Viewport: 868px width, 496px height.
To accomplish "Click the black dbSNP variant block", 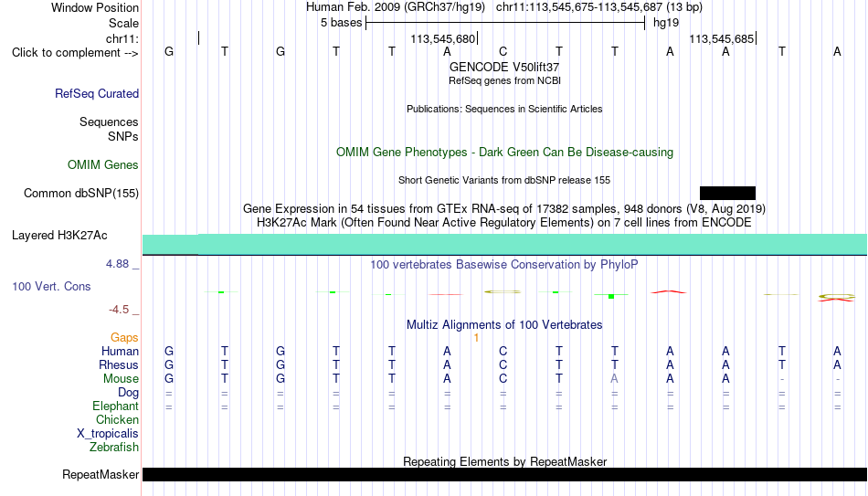I will click(x=727, y=194).
